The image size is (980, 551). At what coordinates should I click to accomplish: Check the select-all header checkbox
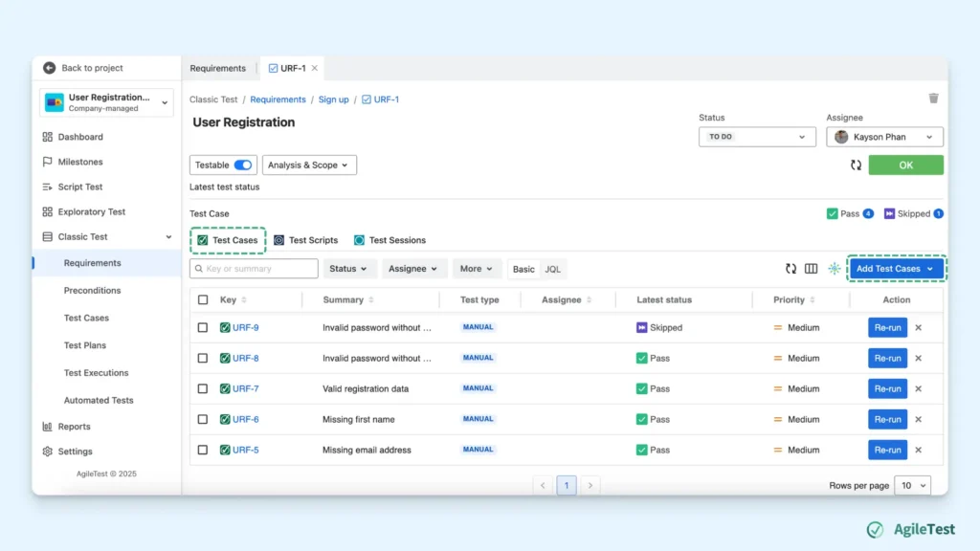click(203, 299)
